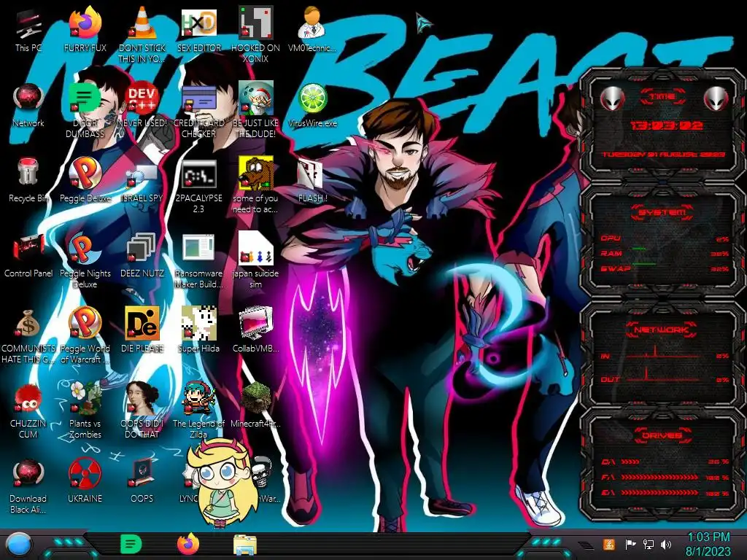Select the 2PACALYPSE 2.3 command prompt icon

click(x=198, y=174)
